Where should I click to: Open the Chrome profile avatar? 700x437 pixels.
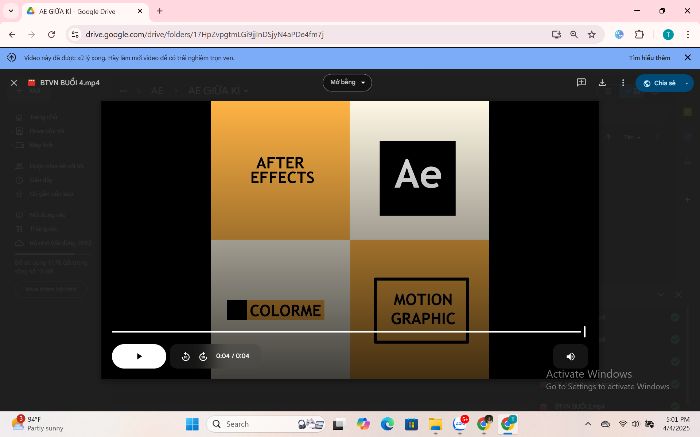point(668,34)
